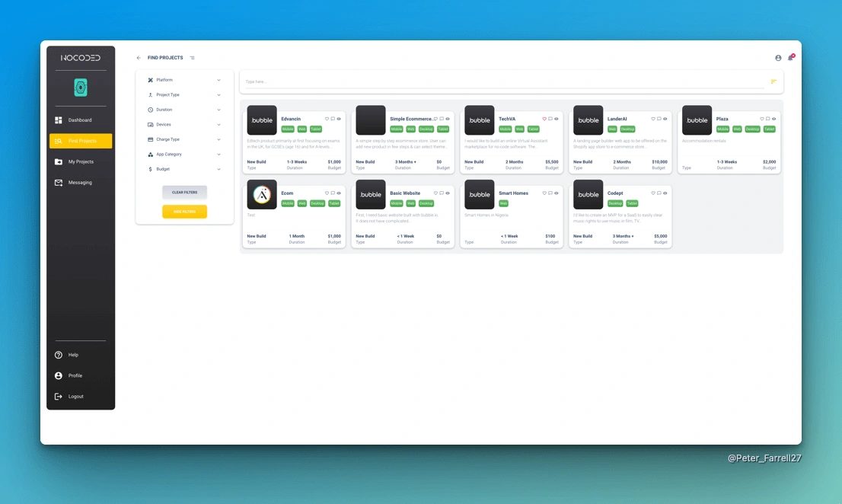Open Help in the sidebar
The height and width of the screenshot is (504, 842).
pyautogui.click(x=81, y=355)
